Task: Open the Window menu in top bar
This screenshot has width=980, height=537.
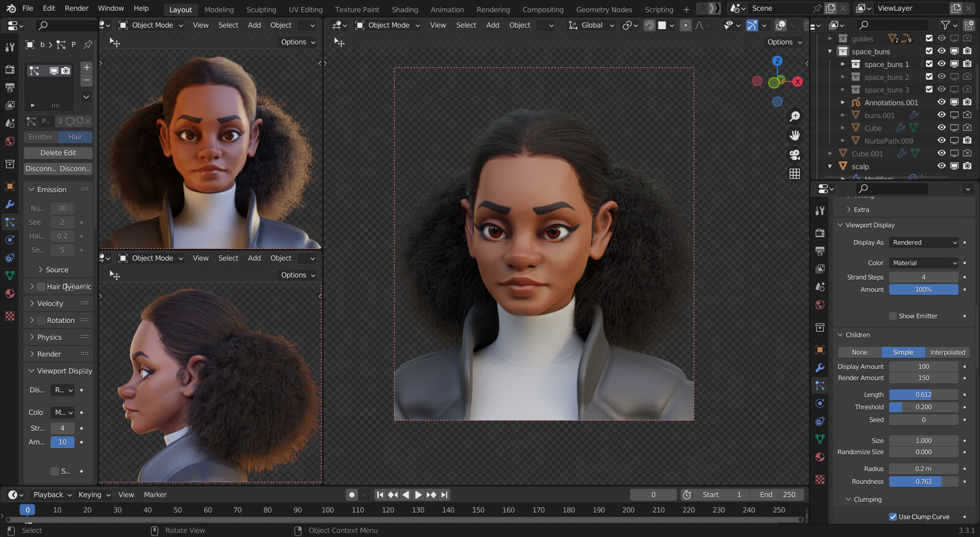Action: pos(111,9)
